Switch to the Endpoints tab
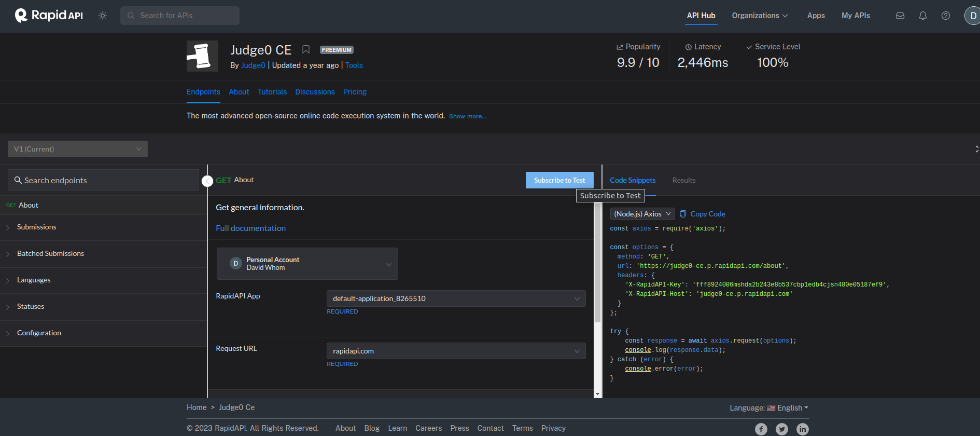This screenshot has width=980, height=436. pyautogui.click(x=203, y=92)
